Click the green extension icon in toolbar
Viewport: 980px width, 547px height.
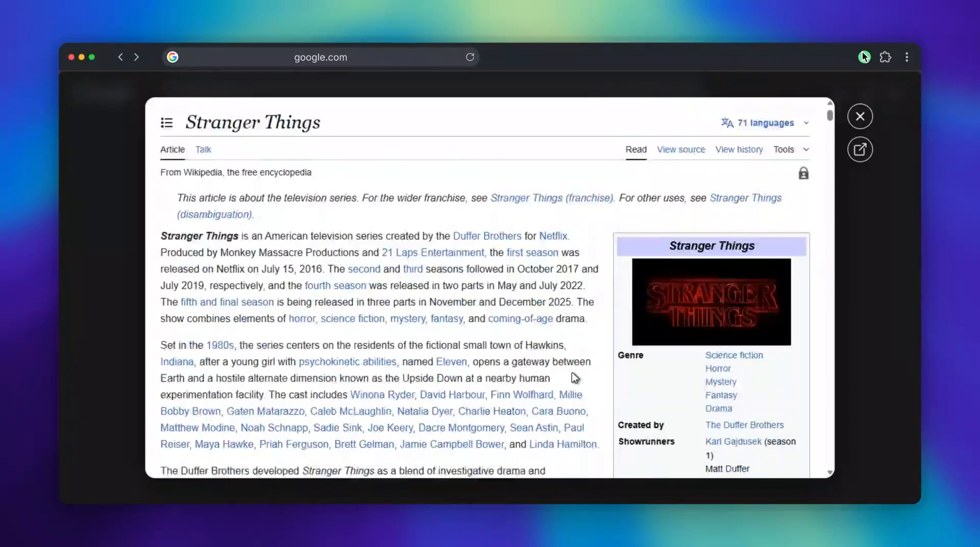tap(864, 57)
